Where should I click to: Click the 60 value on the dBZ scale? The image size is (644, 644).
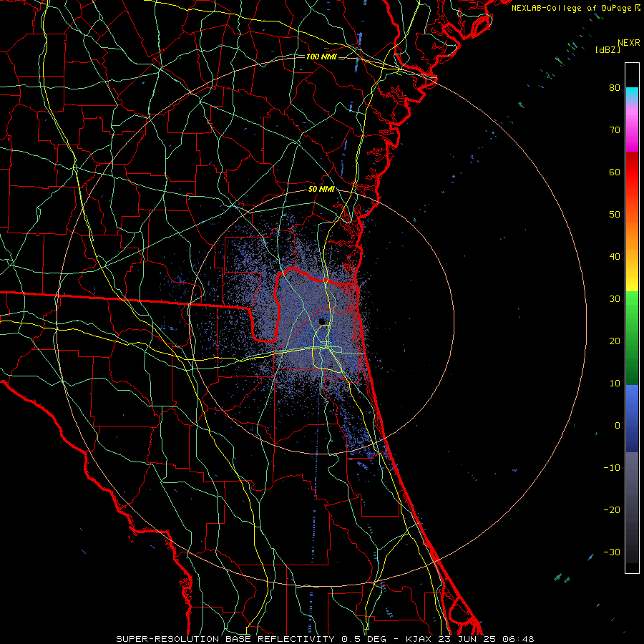click(615, 172)
